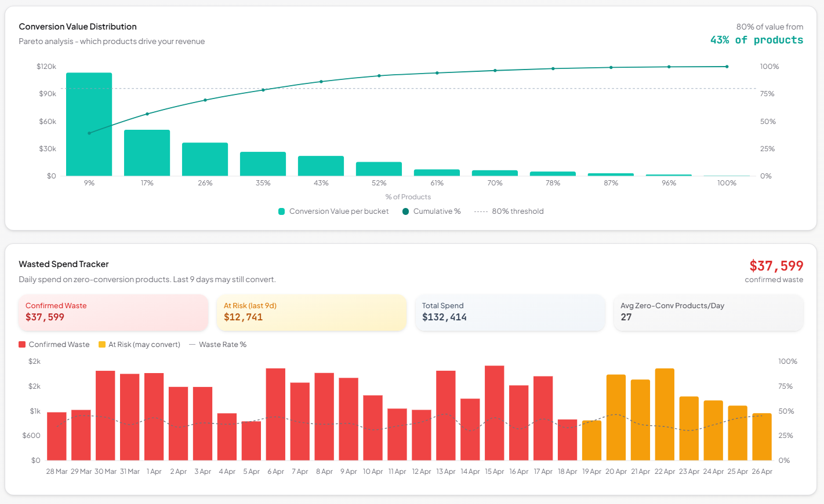Image resolution: width=824 pixels, height=504 pixels.
Task: Click the red $37,599 confirmed waste figure
Action: point(776,266)
